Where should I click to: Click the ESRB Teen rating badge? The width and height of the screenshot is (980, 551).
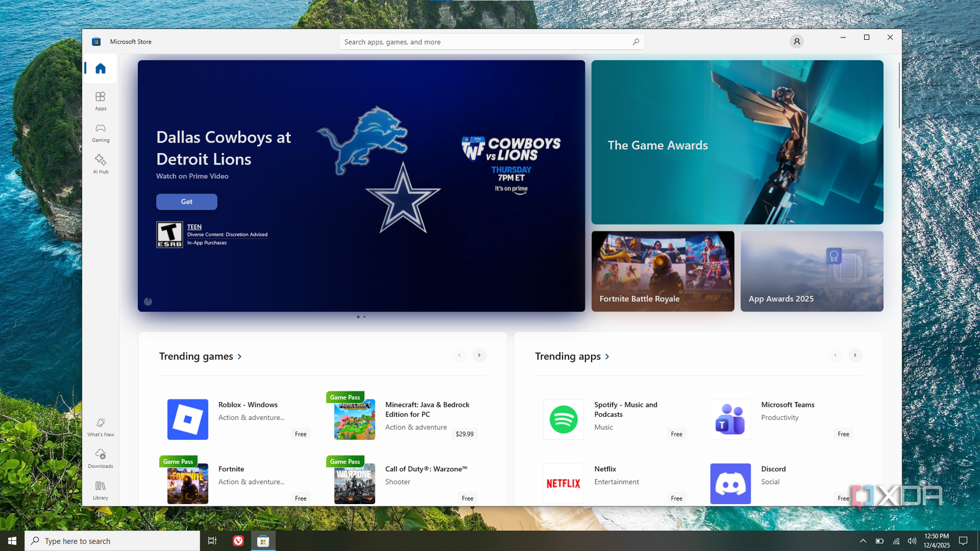point(169,235)
